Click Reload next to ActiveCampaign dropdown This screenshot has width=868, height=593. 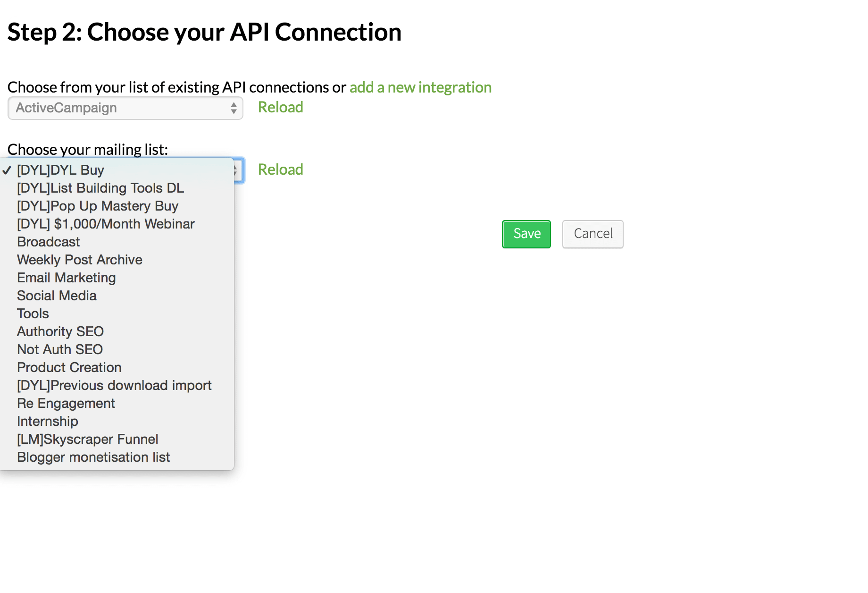click(280, 107)
